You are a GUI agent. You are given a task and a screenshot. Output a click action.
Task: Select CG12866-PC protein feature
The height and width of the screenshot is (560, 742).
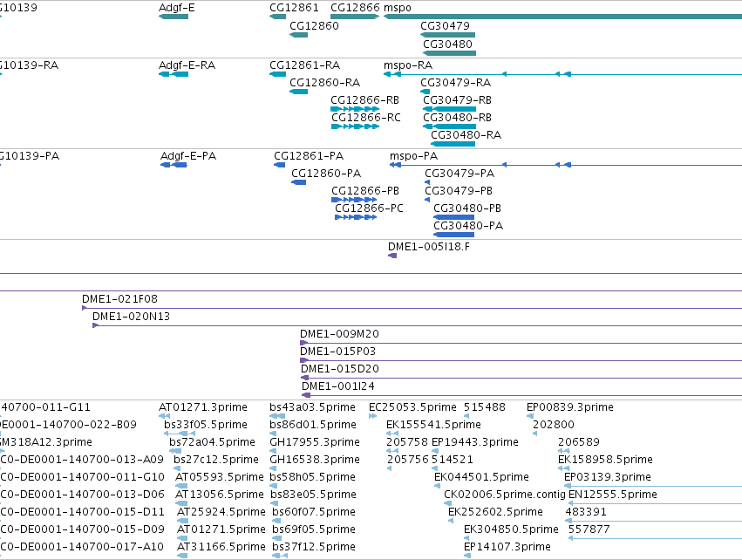(x=356, y=217)
